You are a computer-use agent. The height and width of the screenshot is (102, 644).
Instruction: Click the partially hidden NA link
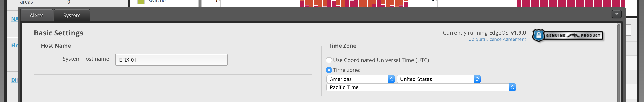(14, 19)
